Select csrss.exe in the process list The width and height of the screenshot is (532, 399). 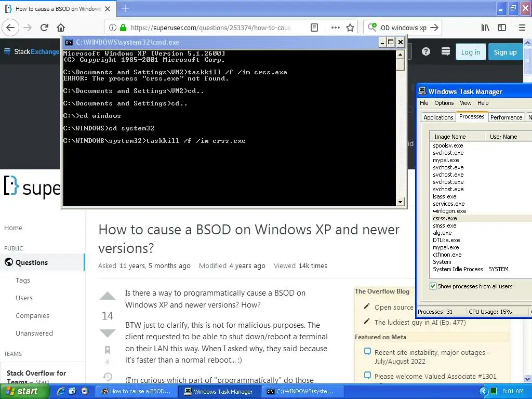click(x=481, y=218)
